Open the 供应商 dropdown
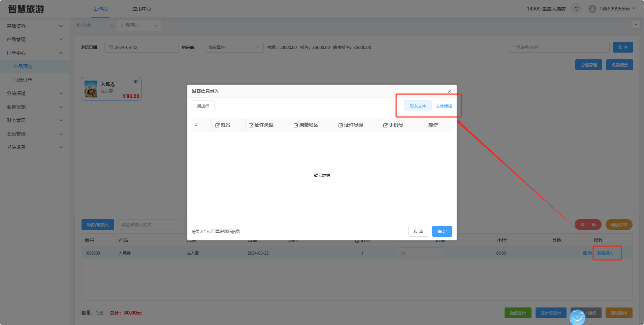The image size is (644, 325). tap(234, 47)
